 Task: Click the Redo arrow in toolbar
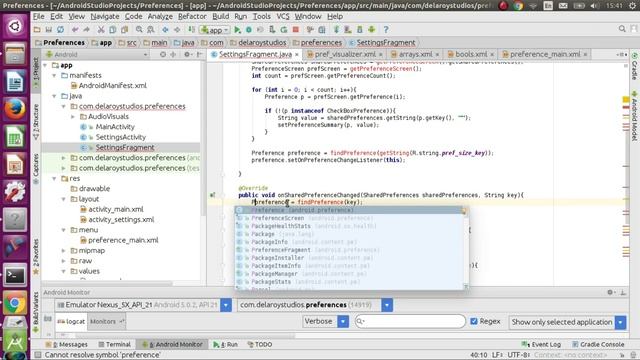point(86,29)
